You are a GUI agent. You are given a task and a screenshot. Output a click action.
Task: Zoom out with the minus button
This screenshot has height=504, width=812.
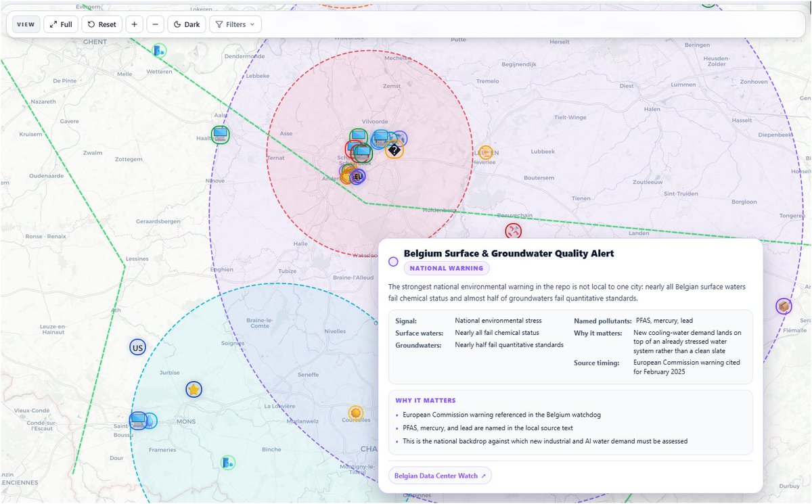coord(155,24)
